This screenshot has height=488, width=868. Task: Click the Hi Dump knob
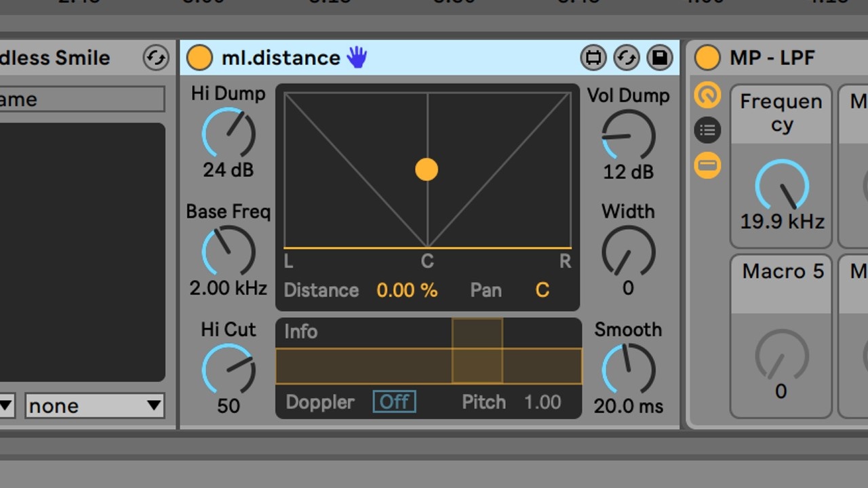pyautogui.click(x=229, y=133)
